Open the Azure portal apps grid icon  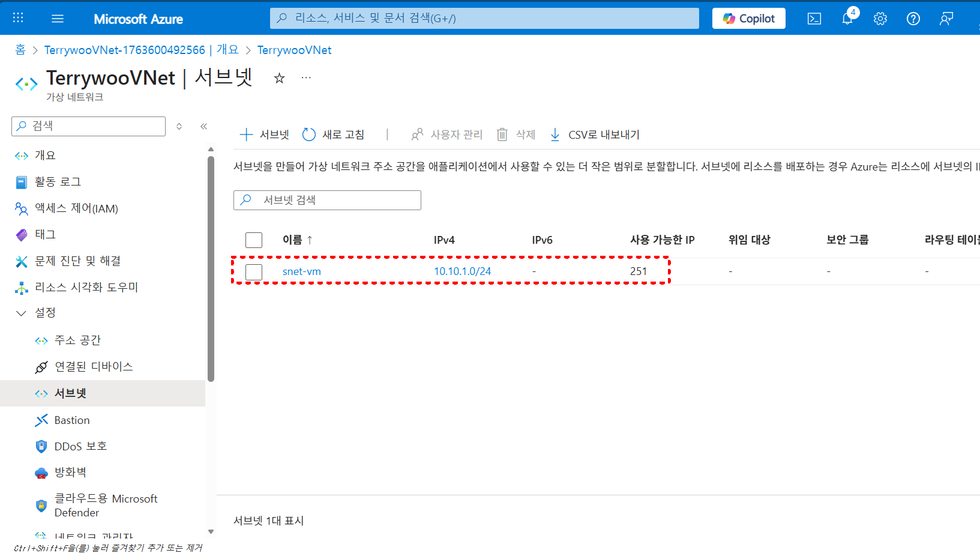[x=18, y=18]
